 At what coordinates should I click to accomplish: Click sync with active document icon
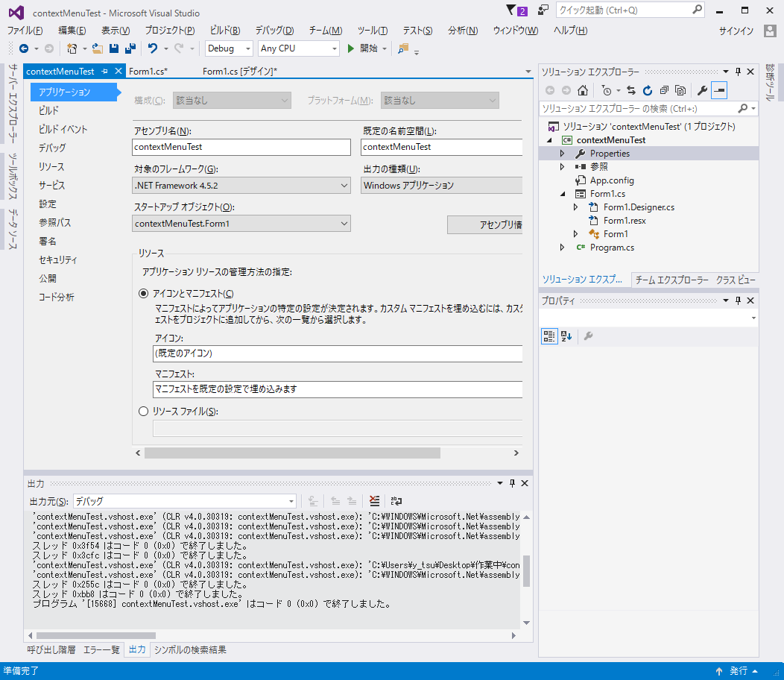631,90
